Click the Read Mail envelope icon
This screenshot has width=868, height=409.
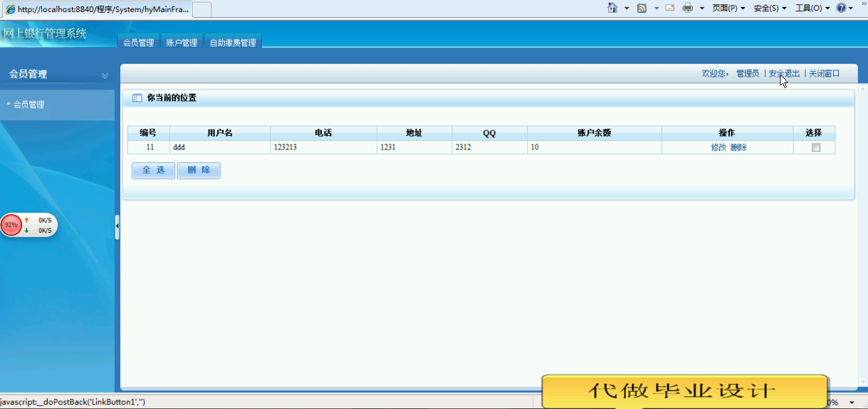pyautogui.click(x=670, y=8)
